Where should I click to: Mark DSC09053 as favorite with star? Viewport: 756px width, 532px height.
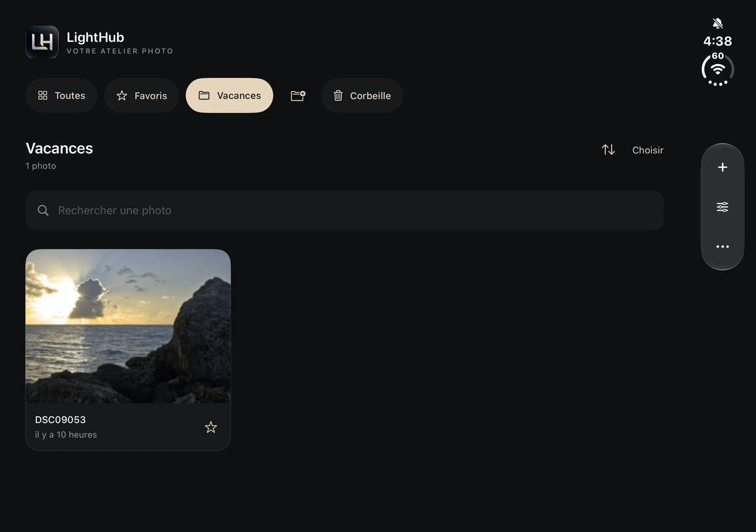coord(211,427)
